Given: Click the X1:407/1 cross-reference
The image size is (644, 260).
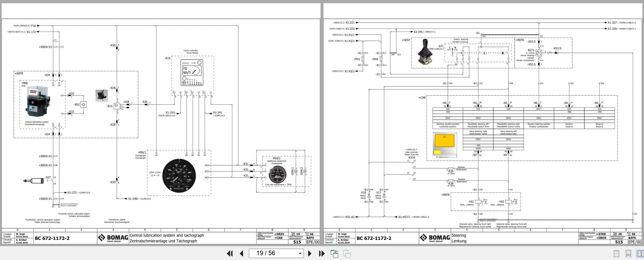Looking at the screenshot, I should coord(404,217).
